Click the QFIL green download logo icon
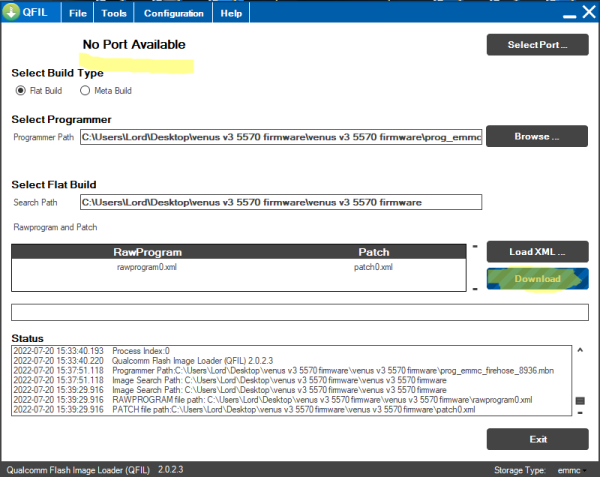 (x=11, y=12)
